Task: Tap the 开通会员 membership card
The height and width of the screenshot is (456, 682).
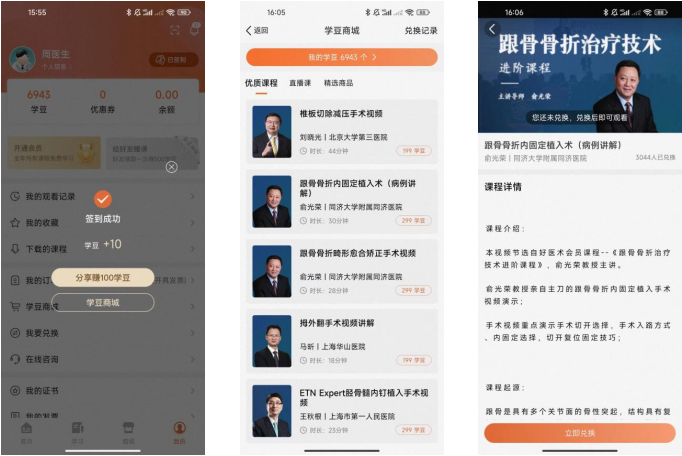Action: tap(54, 153)
